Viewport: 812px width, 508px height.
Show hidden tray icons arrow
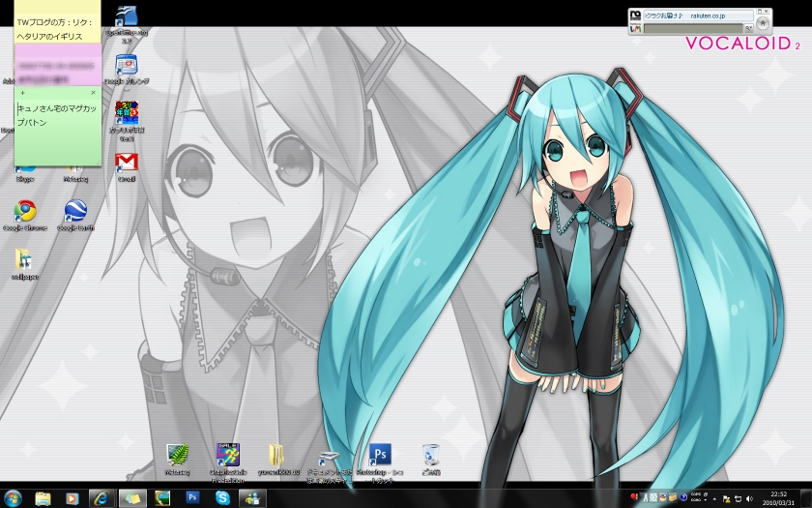tap(714, 499)
